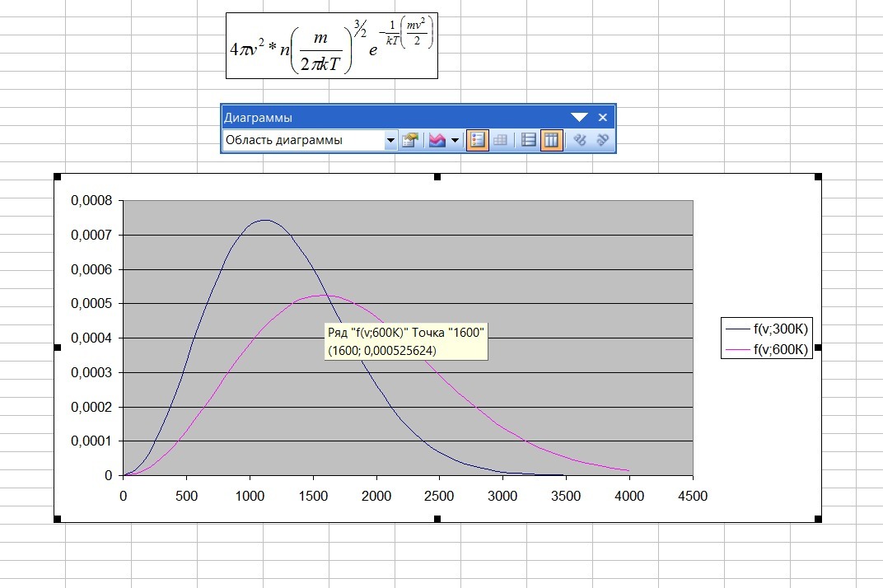
Task: Toggle the By Column series button
Action: tap(551, 141)
